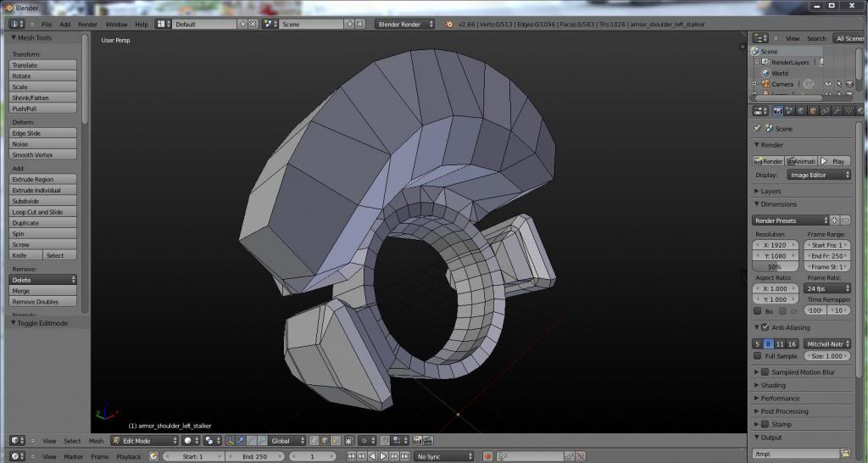Click the Loop Cut and Slide button
Image resolution: width=868 pixels, height=463 pixels.
(x=42, y=212)
